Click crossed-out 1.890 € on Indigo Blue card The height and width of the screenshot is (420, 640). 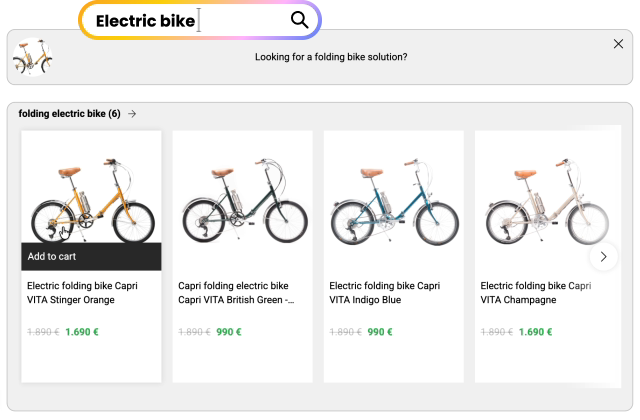pyautogui.click(x=345, y=332)
